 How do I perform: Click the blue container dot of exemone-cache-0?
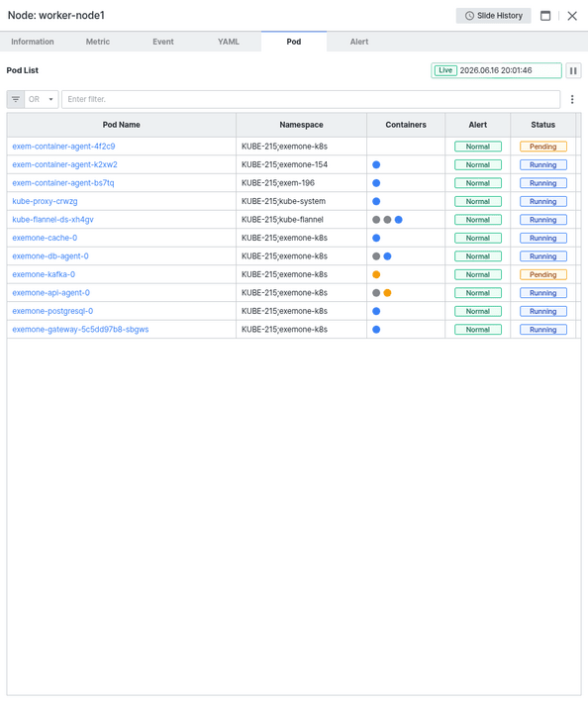(x=376, y=238)
